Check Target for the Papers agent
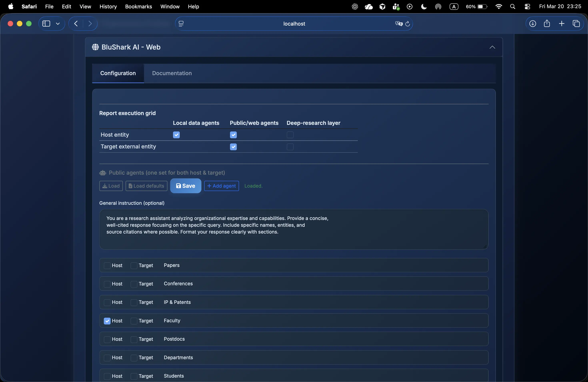This screenshot has width=588, height=382. click(134, 266)
